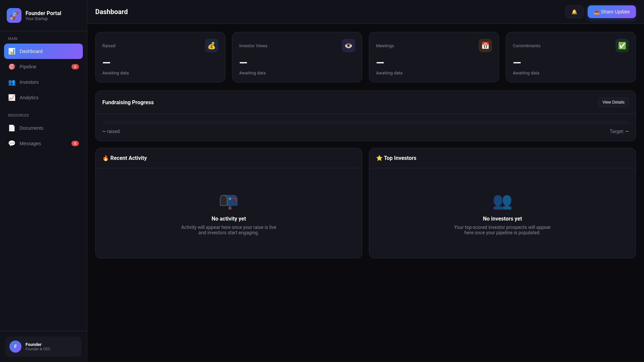Image resolution: width=644 pixels, height=362 pixels.
Task: Click the Investor Views label
Action: tap(253, 46)
